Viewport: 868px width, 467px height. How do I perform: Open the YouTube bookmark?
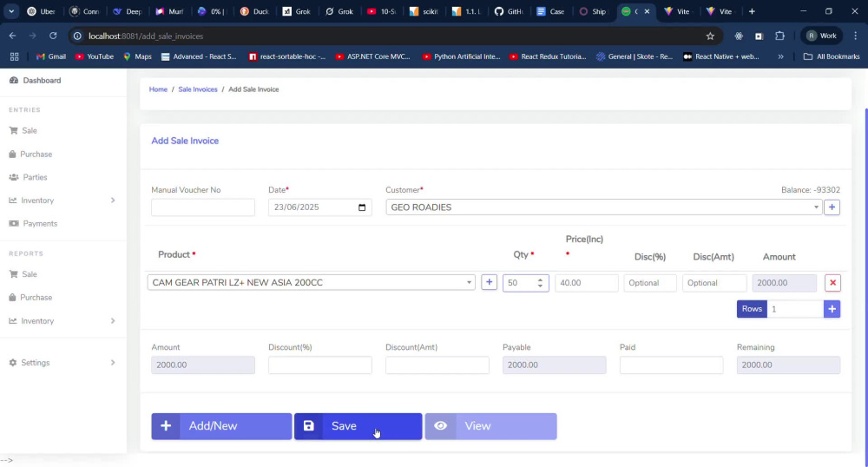(95, 56)
